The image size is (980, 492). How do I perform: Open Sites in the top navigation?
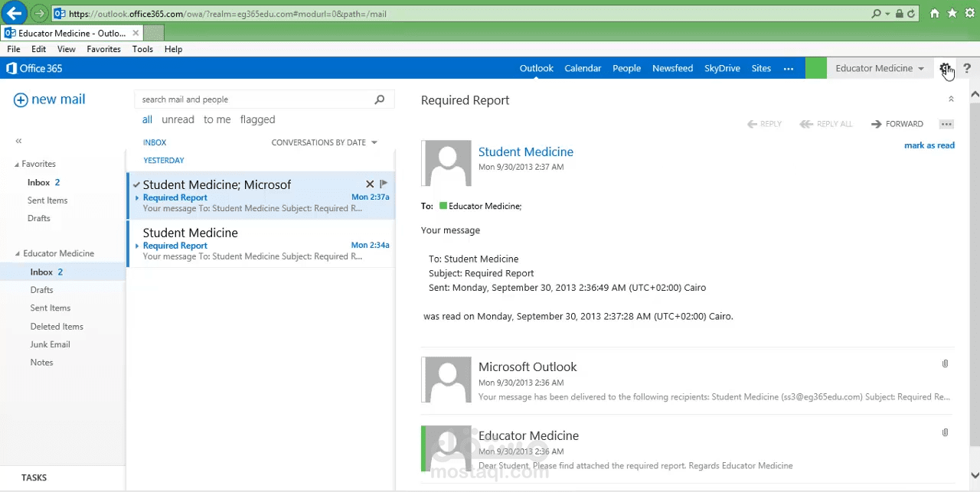coord(761,68)
